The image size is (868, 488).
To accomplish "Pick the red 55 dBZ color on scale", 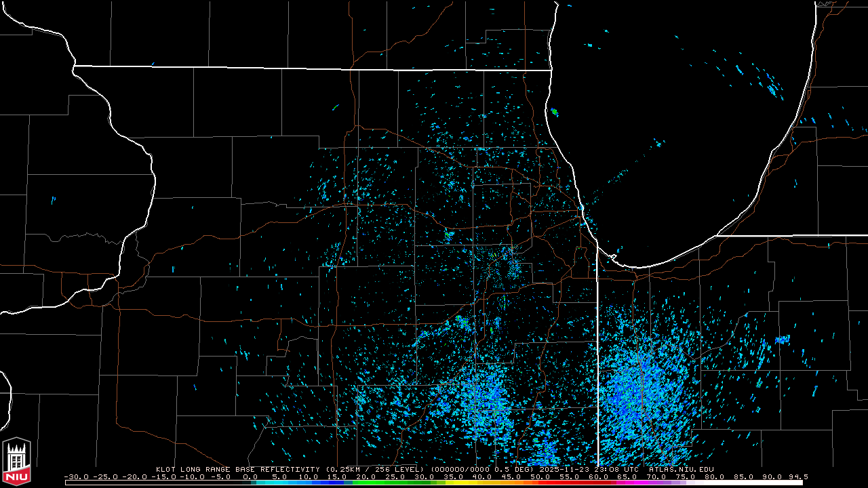I will point(569,483).
